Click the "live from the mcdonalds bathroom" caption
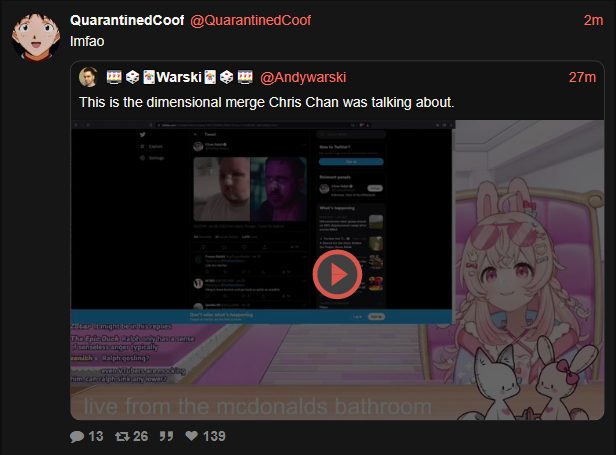The width and height of the screenshot is (616, 455). (258, 405)
